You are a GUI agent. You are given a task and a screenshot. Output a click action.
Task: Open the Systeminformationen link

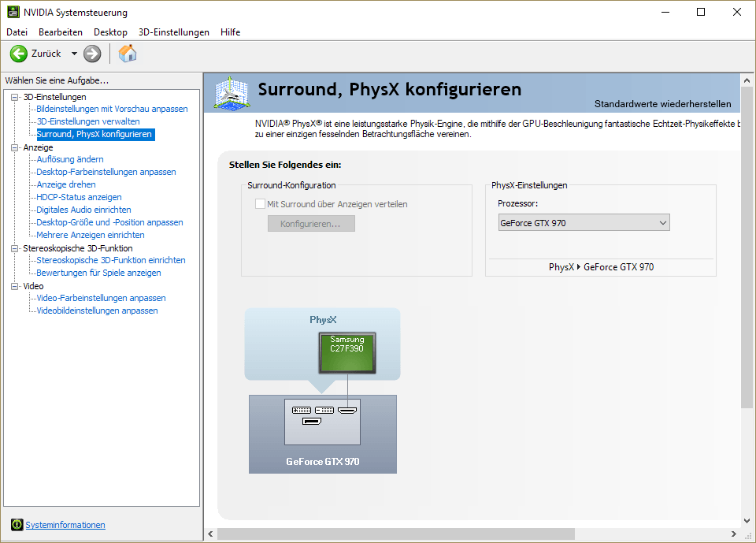tap(65, 525)
